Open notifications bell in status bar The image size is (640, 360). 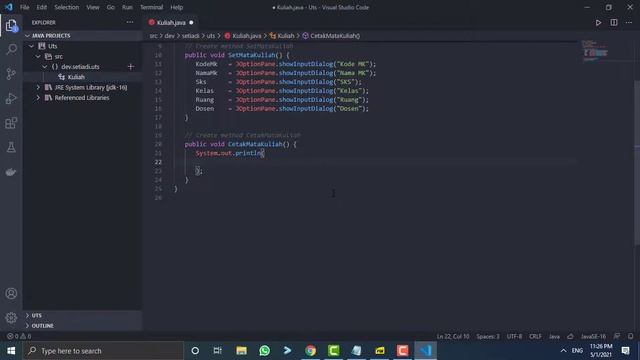[x=631, y=336]
